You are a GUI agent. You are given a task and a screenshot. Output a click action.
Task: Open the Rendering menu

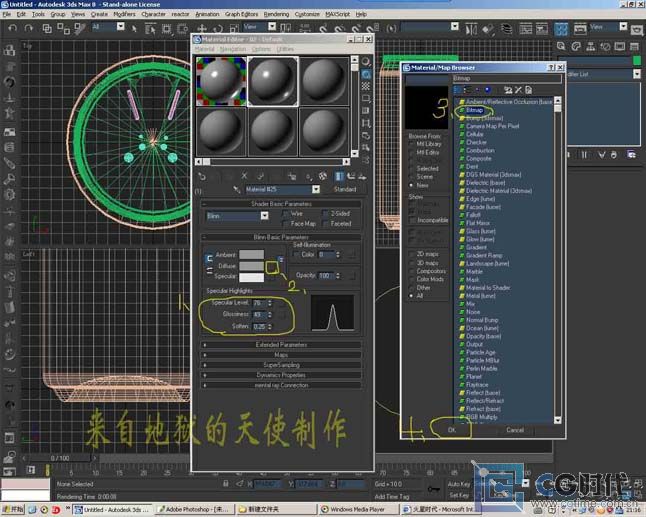tap(276, 14)
